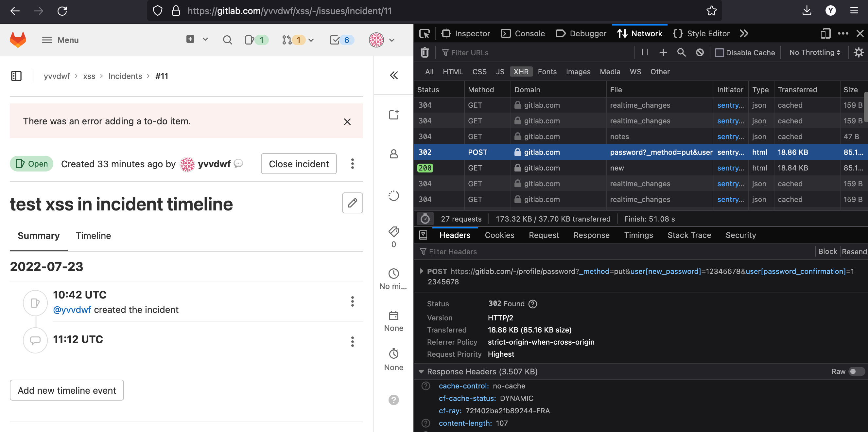This screenshot has width=868, height=432.
Task: Collapse right sidebar with double chevron
Action: [393, 75]
